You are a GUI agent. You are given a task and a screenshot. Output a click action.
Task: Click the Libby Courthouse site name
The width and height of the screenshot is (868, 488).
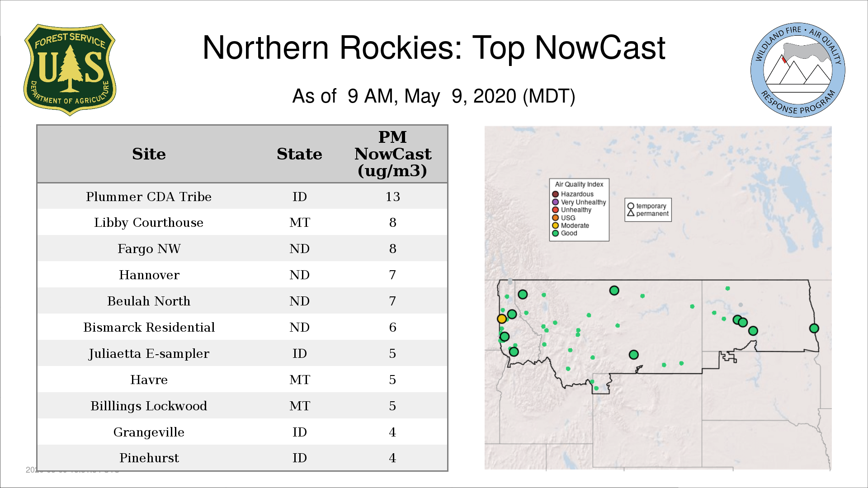click(149, 223)
